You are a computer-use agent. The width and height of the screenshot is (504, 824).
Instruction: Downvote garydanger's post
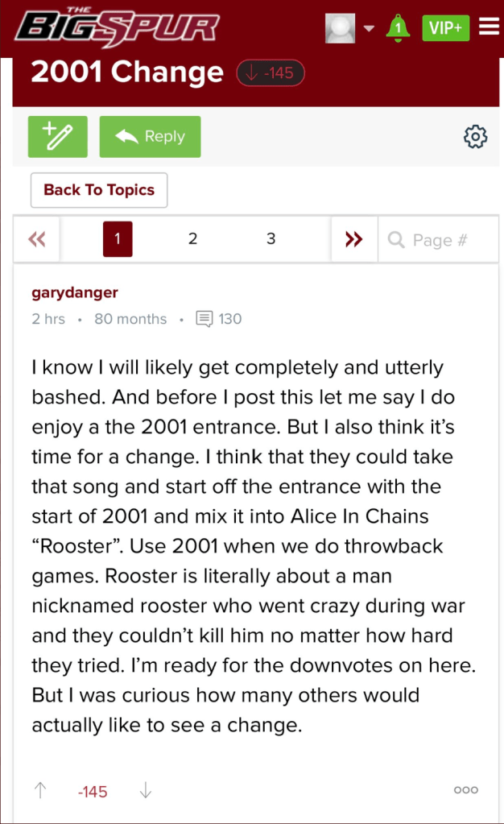[146, 791]
